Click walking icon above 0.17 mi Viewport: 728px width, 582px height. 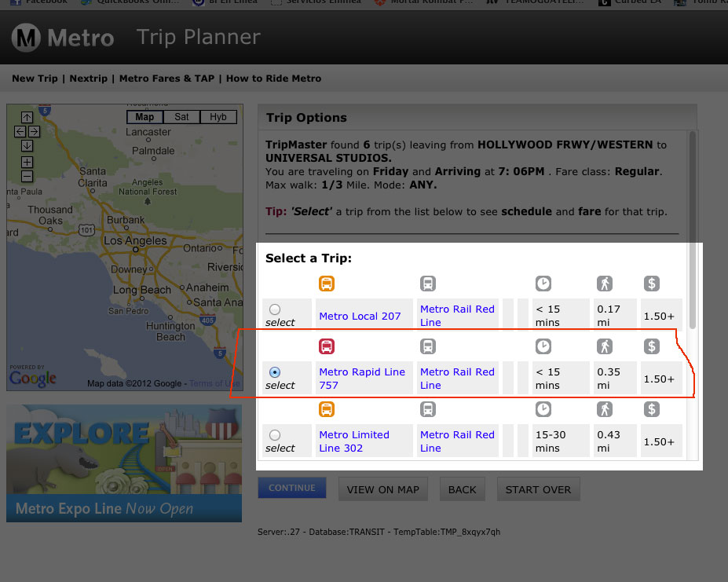(605, 284)
